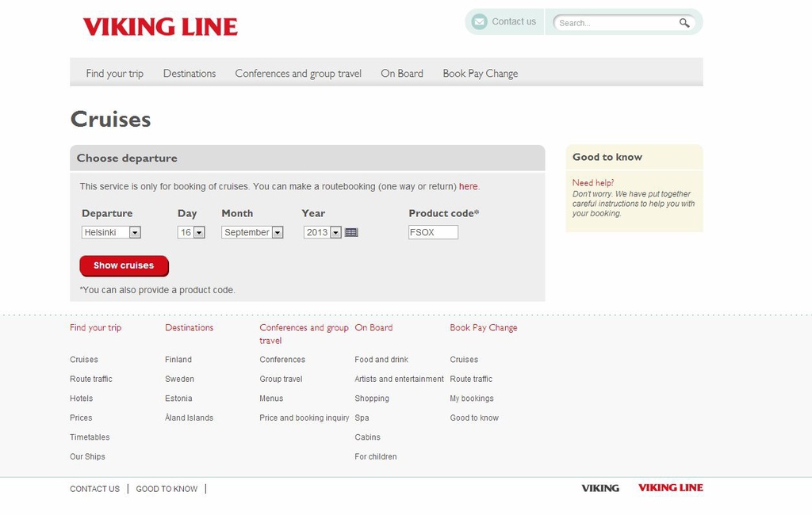Click GOOD TO KNOW in bottom bar
This screenshot has height=515, width=812.
pos(167,489)
